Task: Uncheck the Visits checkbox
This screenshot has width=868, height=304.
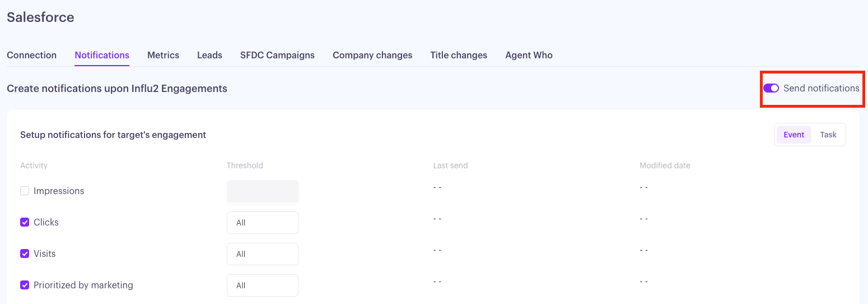Action: (x=25, y=254)
